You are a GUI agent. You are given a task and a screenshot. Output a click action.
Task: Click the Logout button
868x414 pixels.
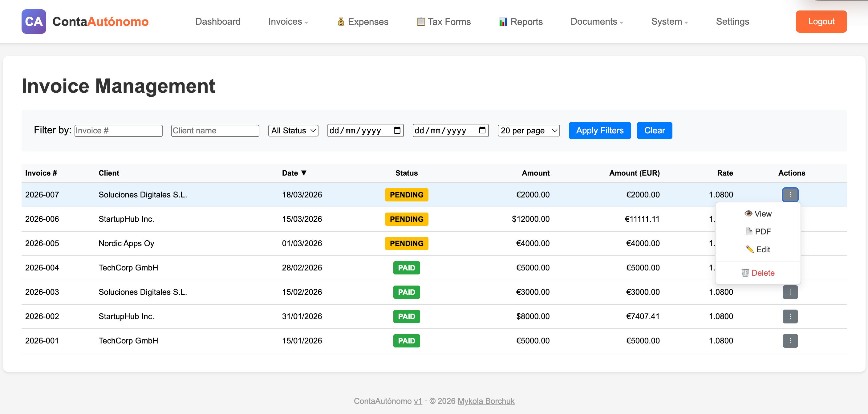pos(821,22)
